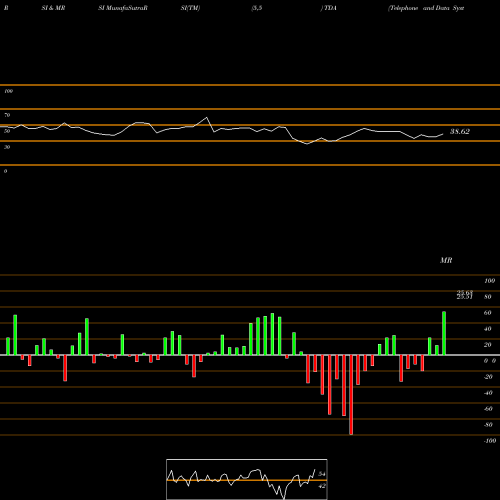Click the -100 label on MR axis
Viewport: 500px width, 500px height.
490,441
